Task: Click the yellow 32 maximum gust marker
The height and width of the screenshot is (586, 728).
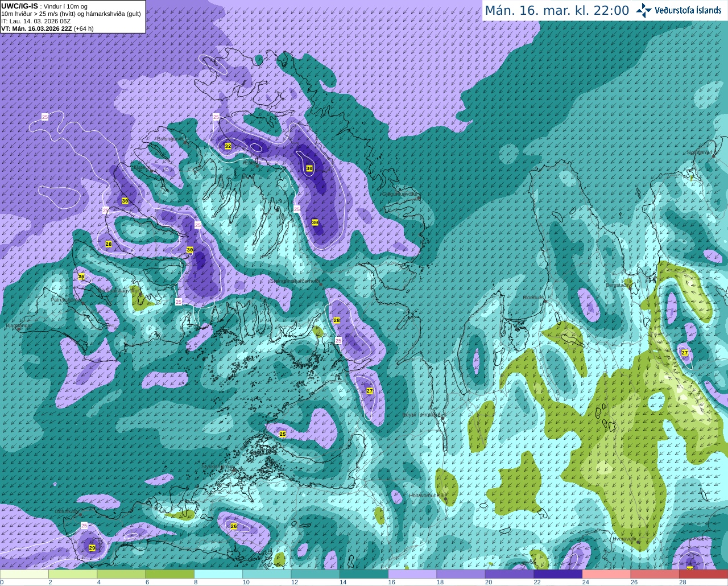Action: [228, 146]
